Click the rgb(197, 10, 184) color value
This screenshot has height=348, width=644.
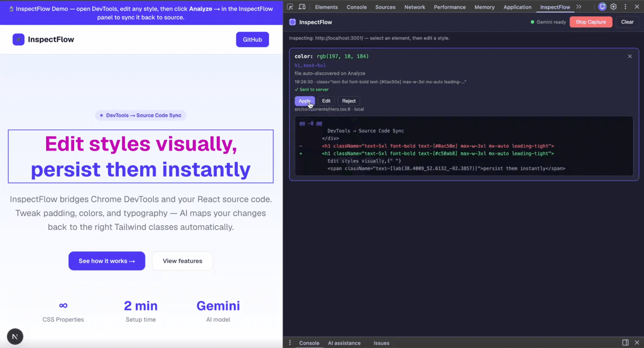pyautogui.click(x=342, y=56)
